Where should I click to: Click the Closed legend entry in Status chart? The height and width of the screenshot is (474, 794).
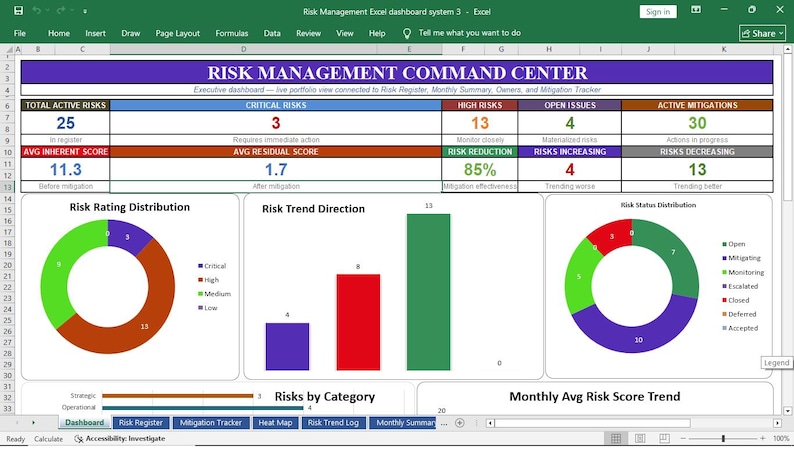(x=738, y=300)
